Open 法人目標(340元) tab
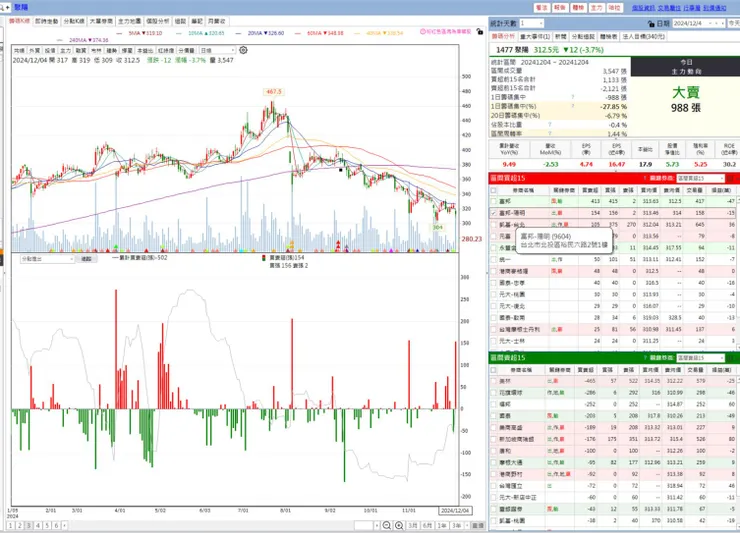Image resolution: width=740 pixels, height=533 pixels. 643,36
